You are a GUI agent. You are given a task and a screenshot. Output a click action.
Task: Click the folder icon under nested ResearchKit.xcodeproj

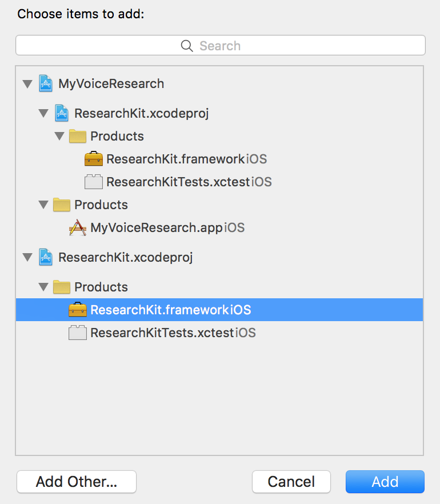(78, 136)
